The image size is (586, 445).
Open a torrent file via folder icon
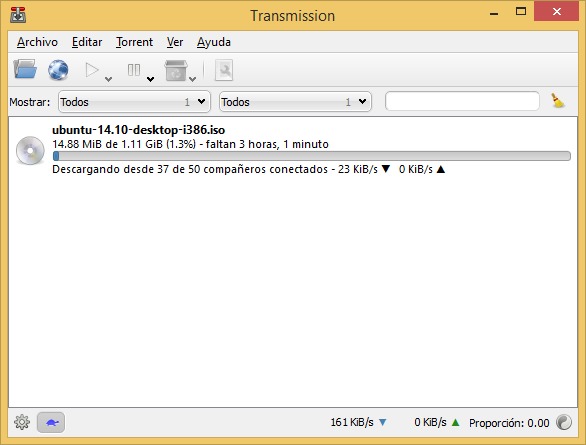click(25, 69)
